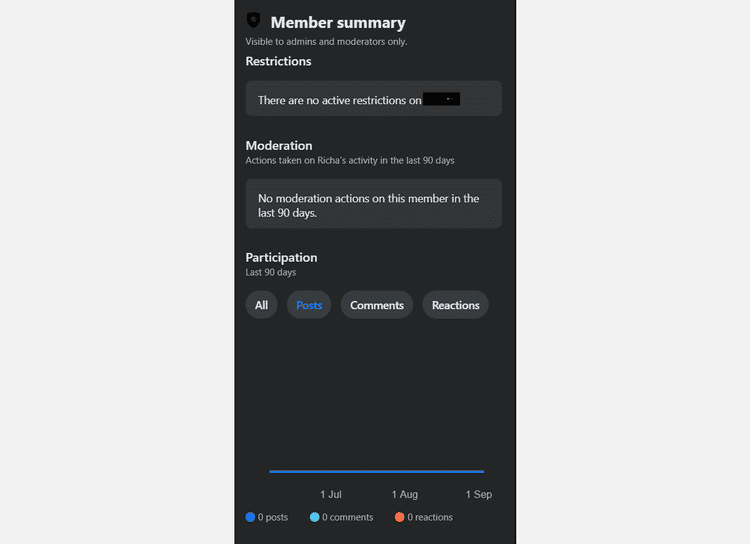
Task: Click the redacted member name
Action: 441,99
